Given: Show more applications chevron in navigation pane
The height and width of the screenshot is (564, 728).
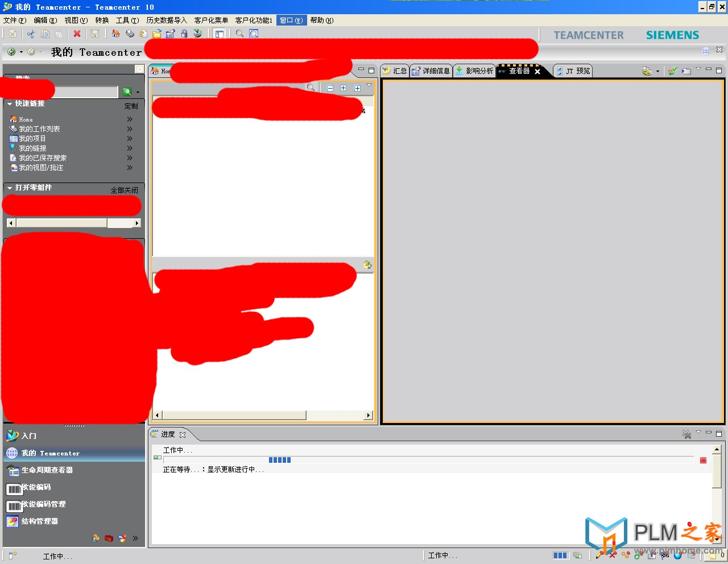Looking at the screenshot, I should tap(135, 538).
